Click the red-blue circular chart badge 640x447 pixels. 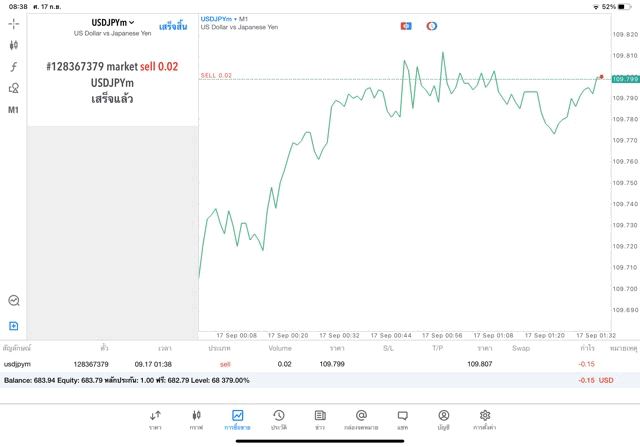(431, 25)
